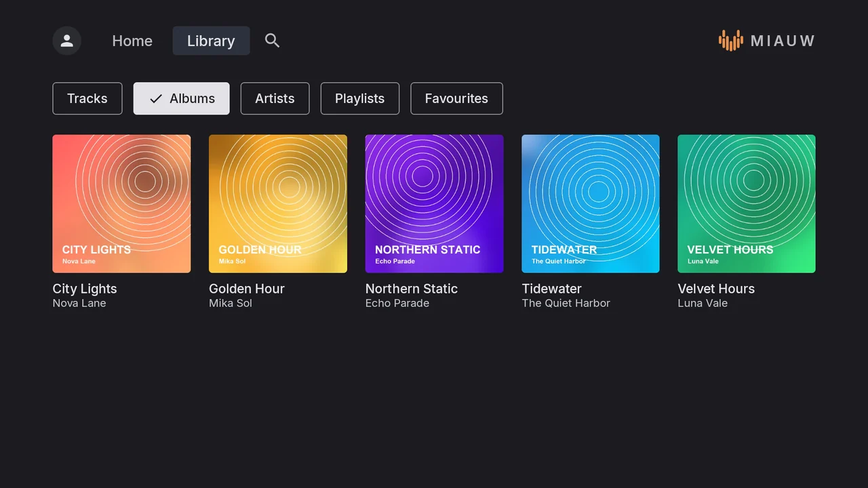Screen dimensions: 868x488
Task: Click the Velvet Hours title below the cover
Action: click(x=716, y=289)
